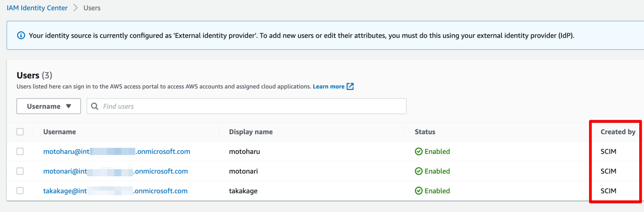
Task: Click the Status column header
Action: (x=425, y=132)
